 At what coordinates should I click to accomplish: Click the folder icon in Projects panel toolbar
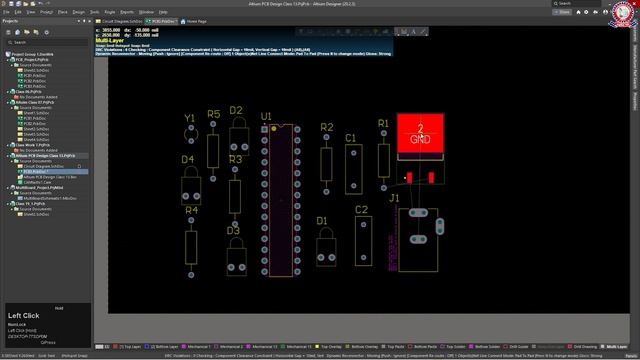coord(27,32)
